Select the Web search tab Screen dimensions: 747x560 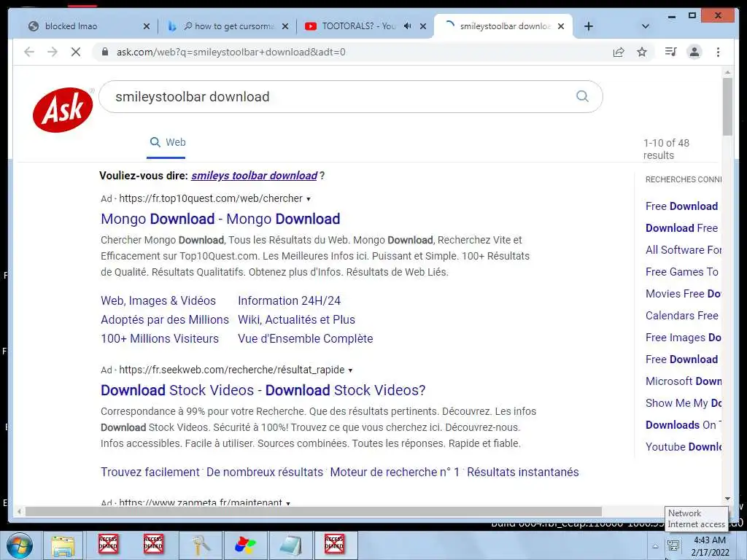point(168,142)
